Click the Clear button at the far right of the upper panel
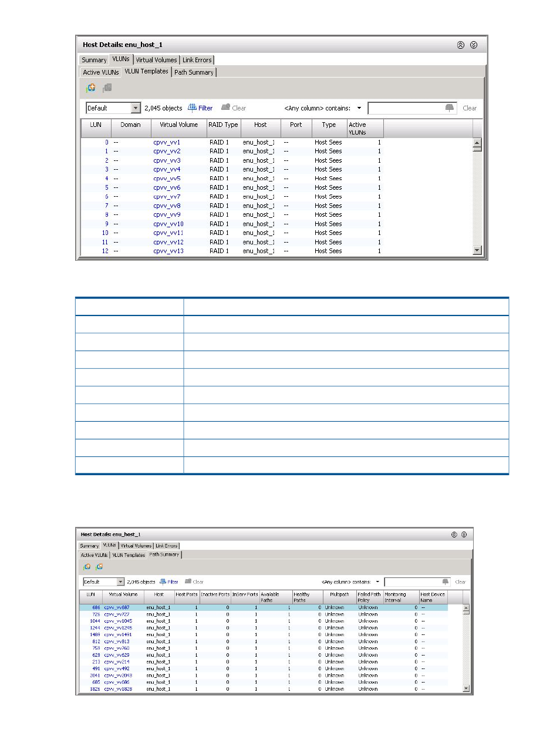Viewport: 560px width, 746px height. [x=470, y=108]
